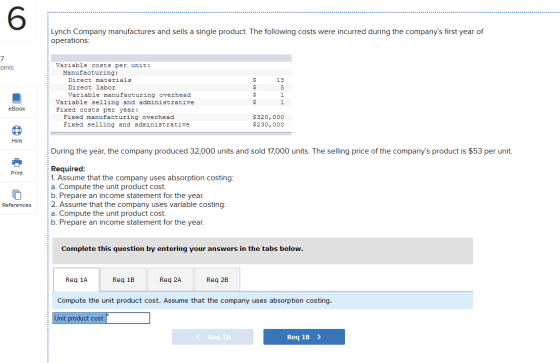Click the blue Req 1B next button
The width and height of the screenshot is (560, 363).
[x=304, y=337]
